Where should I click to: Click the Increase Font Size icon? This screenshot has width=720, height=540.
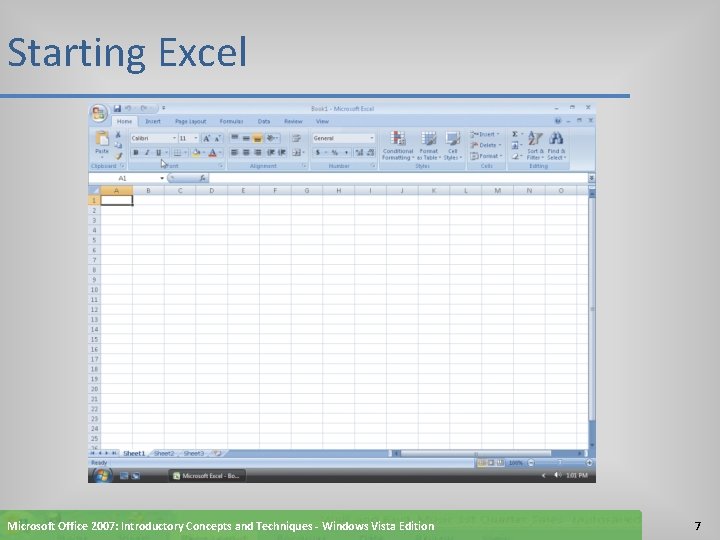pos(207,138)
